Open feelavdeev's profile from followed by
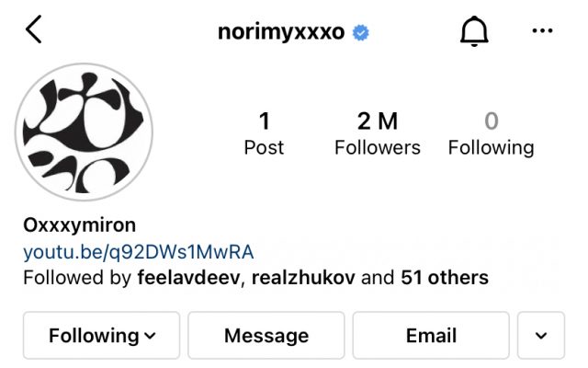Screen dimensions: 588x368 [x=188, y=278]
